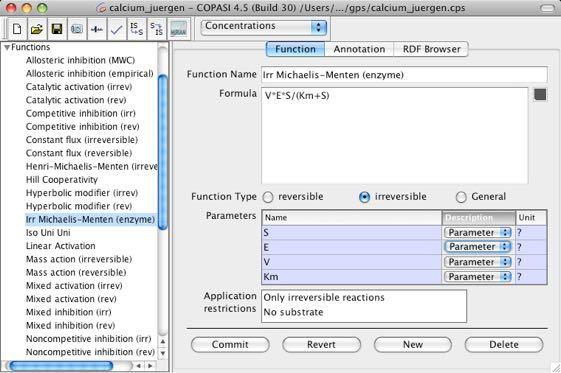Image resolution: width=561 pixels, height=373 pixels.
Task: Click the tree scroll down arrow
Action: [x=163, y=353]
